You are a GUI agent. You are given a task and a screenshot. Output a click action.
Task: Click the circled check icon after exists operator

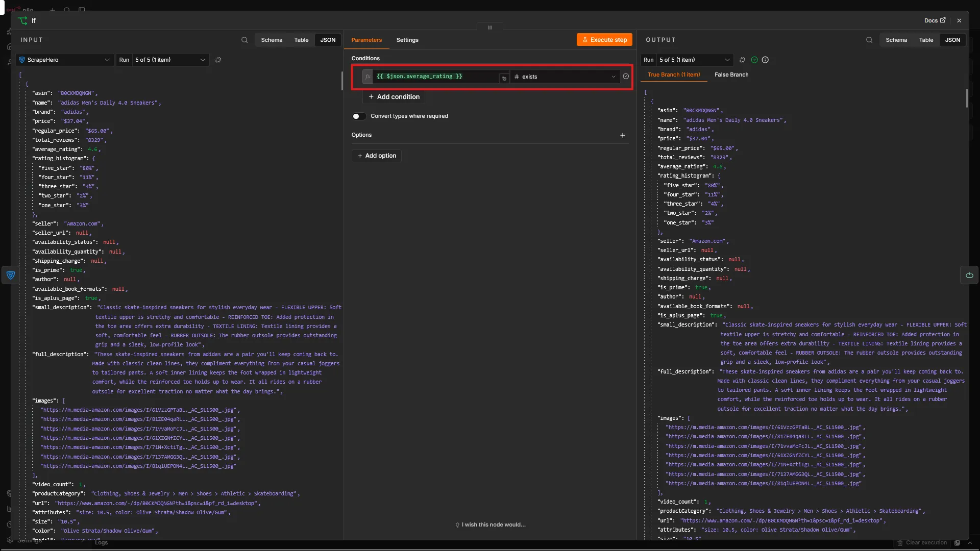point(626,77)
